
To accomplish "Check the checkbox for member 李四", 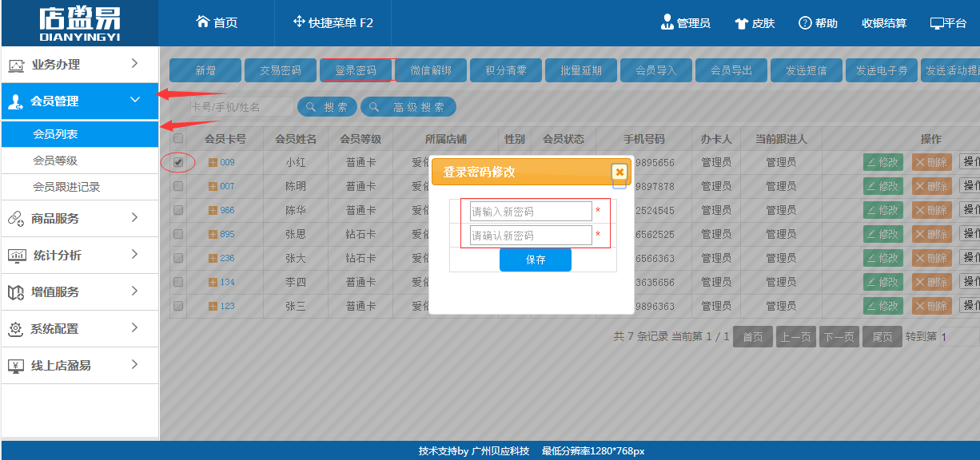I will 178,282.
